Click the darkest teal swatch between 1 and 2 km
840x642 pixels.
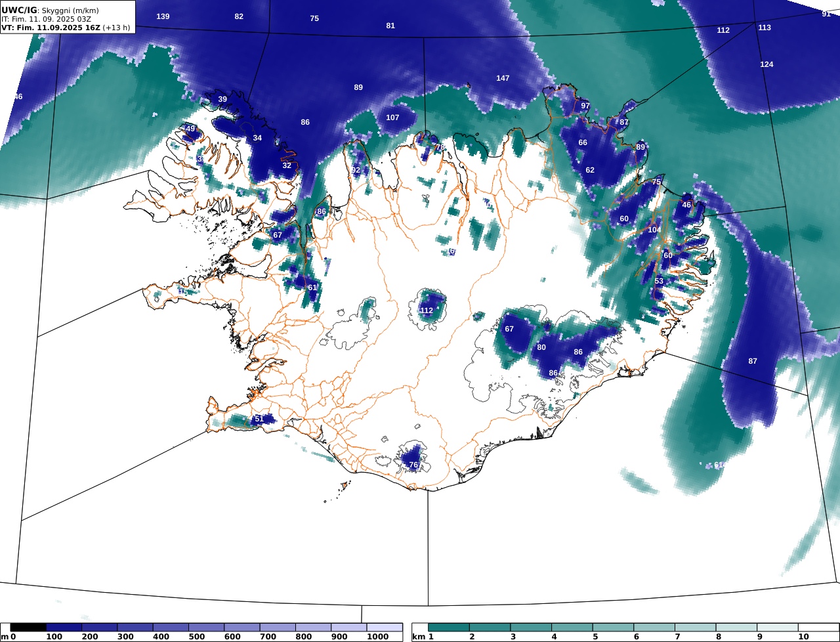pyautogui.click(x=449, y=628)
